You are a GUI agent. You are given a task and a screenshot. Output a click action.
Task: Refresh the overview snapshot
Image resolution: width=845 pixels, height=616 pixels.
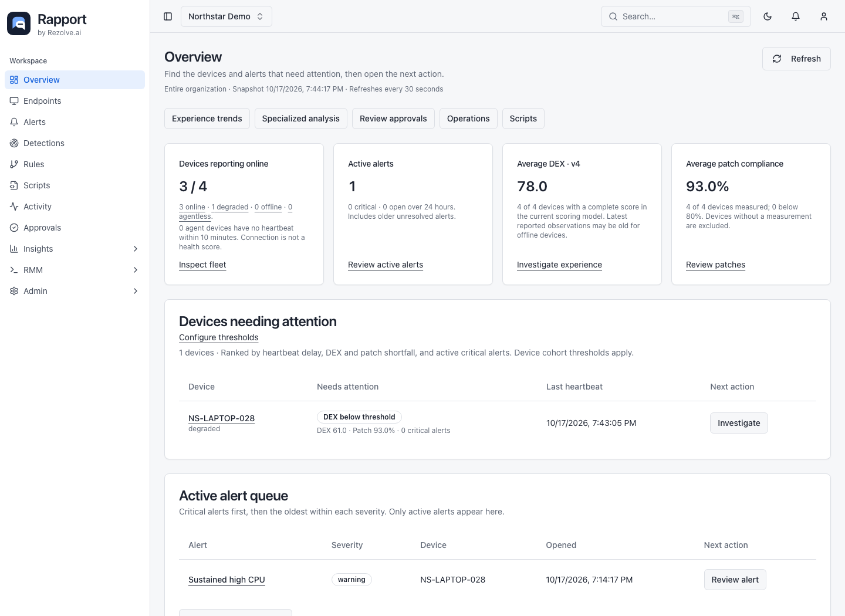[x=796, y=59]
